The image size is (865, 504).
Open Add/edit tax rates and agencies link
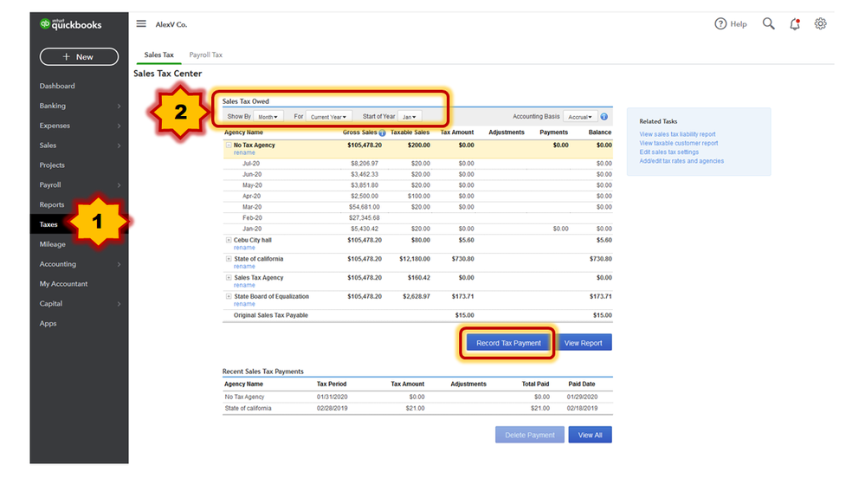pyautogui.click(x=681, y=161)
